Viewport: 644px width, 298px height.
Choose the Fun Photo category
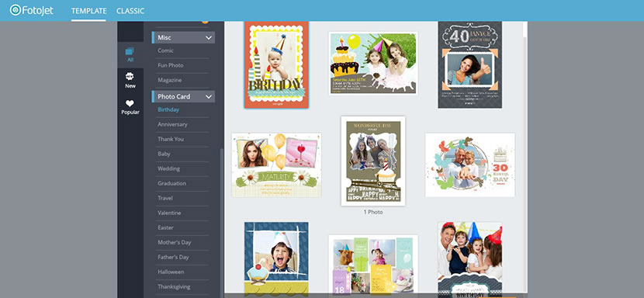click(x=171, y=65)
